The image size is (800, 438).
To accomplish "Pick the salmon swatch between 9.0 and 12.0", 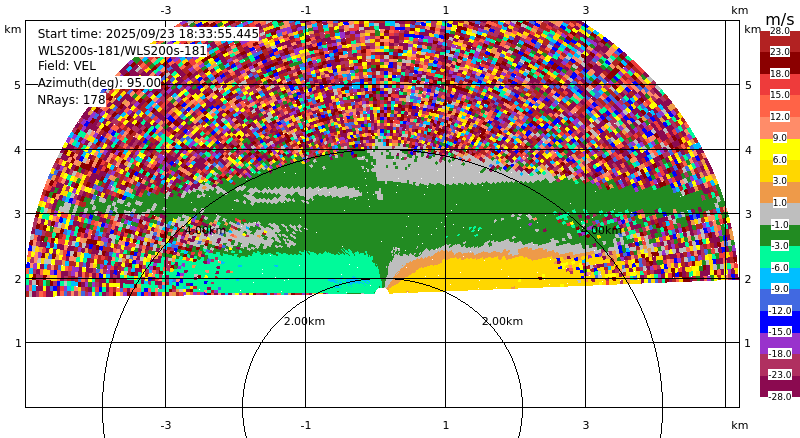I will click(x=780, y=127).
